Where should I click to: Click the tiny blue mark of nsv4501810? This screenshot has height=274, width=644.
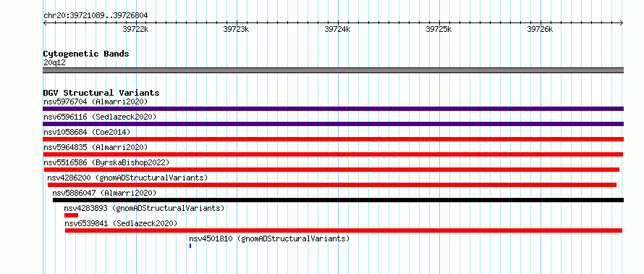[x=190, y=246]
